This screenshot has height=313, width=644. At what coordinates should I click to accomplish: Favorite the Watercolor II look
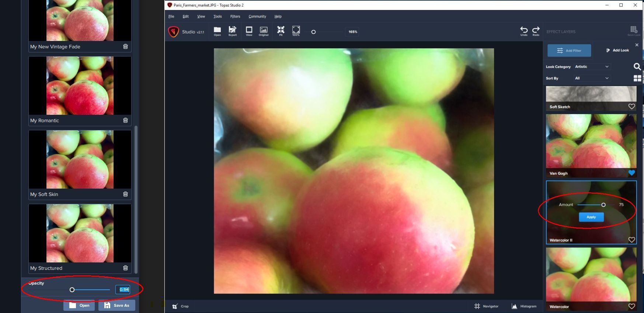pos(631,240)
